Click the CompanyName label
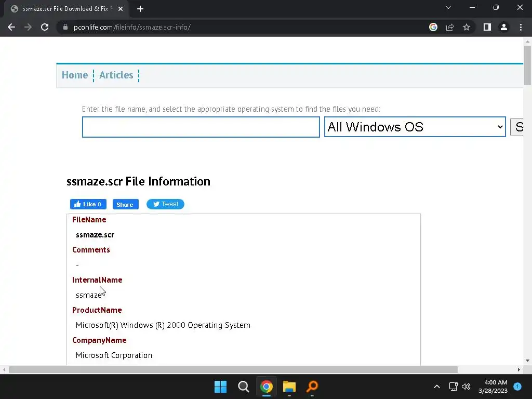 pos(99,340)
